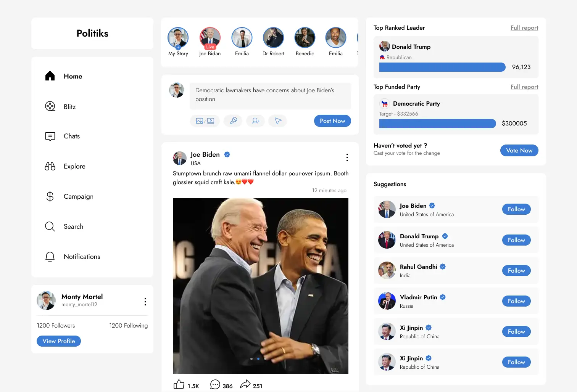Open the three-dot menu on Joe Biden's post
Image resolution: width=577 pixels, height=392 pixels.
tap(347, 157)
